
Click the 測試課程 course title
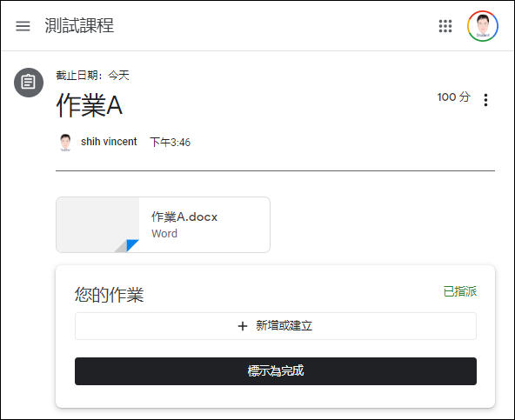tap(79, 25)
